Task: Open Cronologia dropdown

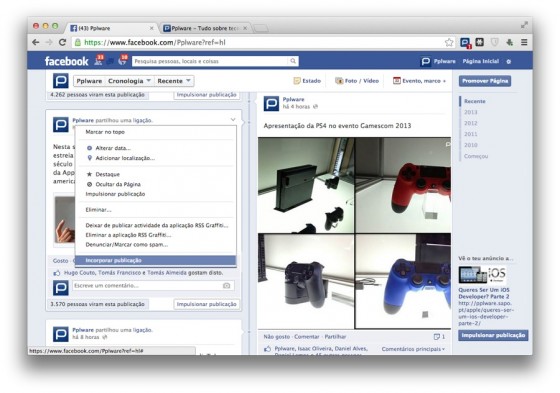Action: coord(129,81)
